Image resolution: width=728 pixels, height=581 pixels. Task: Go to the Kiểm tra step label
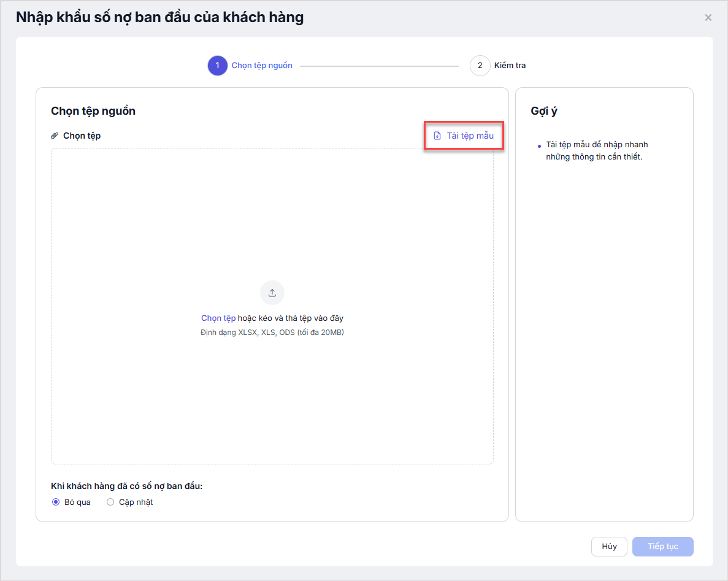(x=510, y=66)
